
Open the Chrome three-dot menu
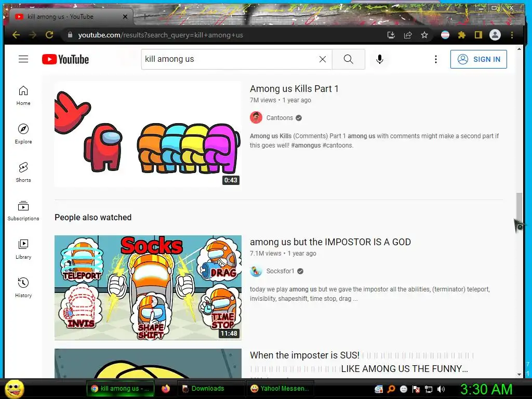(512, 35)
